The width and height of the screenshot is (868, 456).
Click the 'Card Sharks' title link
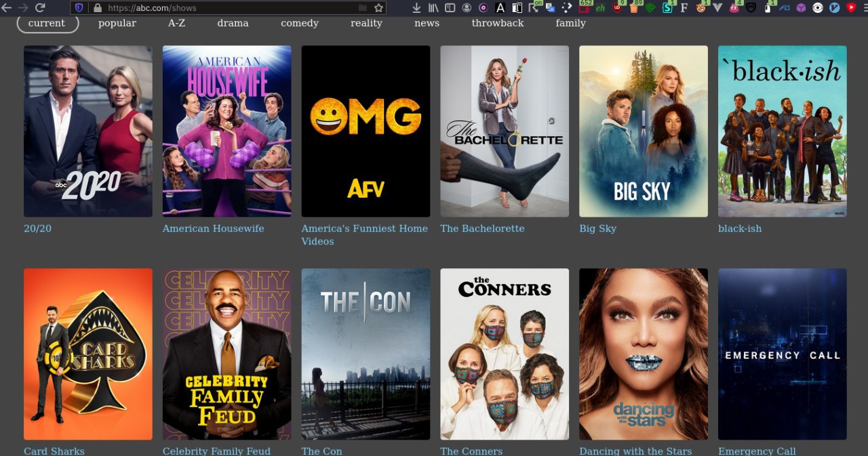pyautogui.click(x=54, y=451)
